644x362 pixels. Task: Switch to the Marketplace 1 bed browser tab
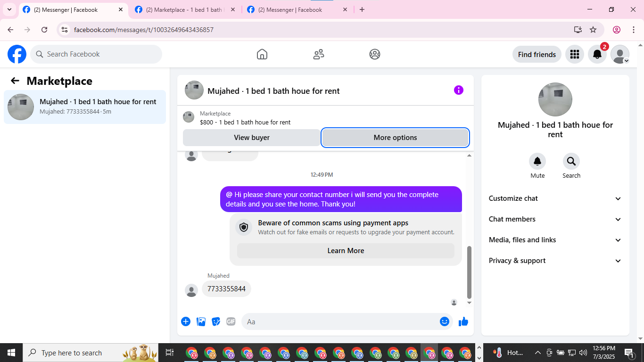coord(184,10)
